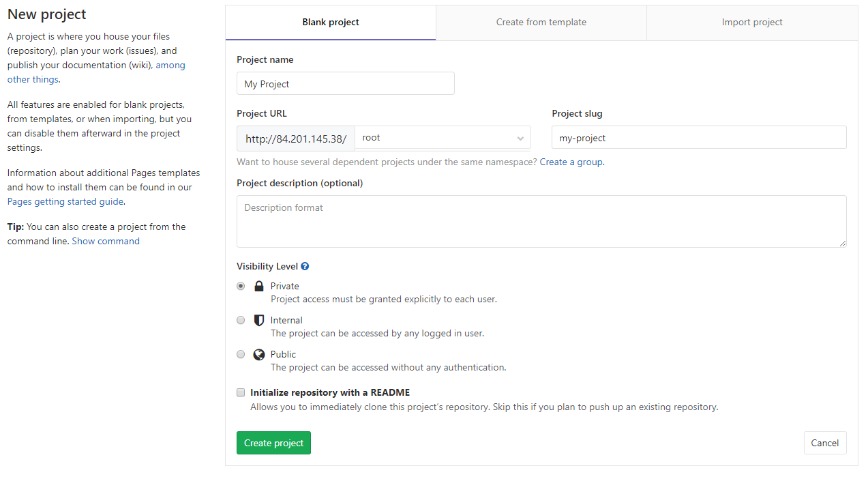This screenshot has width=868, height=479.
Task: Click the shield icon beside Internal visibility
Action: click(258, 319)
